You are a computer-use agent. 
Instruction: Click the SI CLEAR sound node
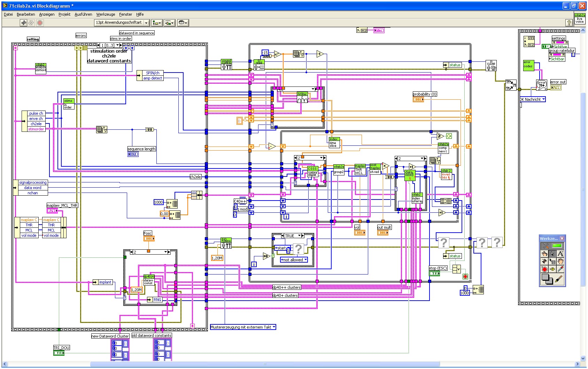(x=491, y=66)
